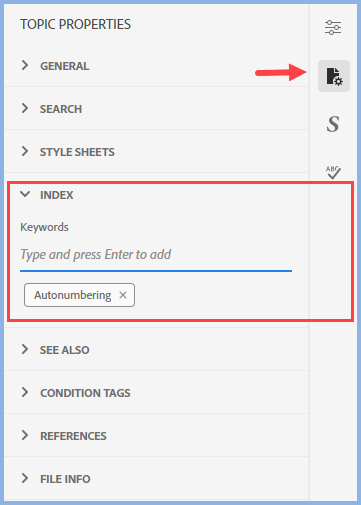Open the FILE INFO section label
361x505 pixels.
point(65,479)
